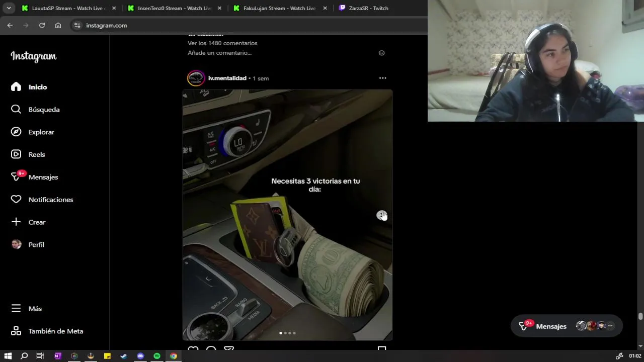
Task: Open Steam from taskbar
Action: (x=124, y=356)
